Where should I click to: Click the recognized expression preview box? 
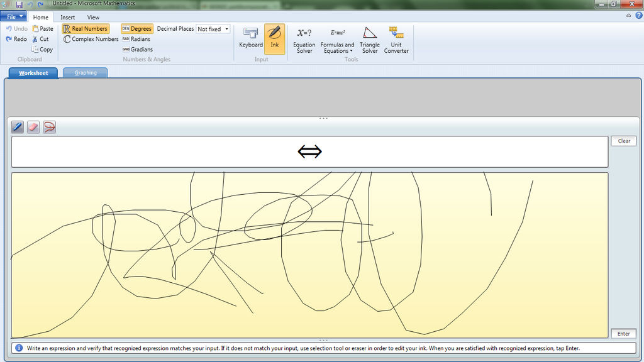click(309, 152)
